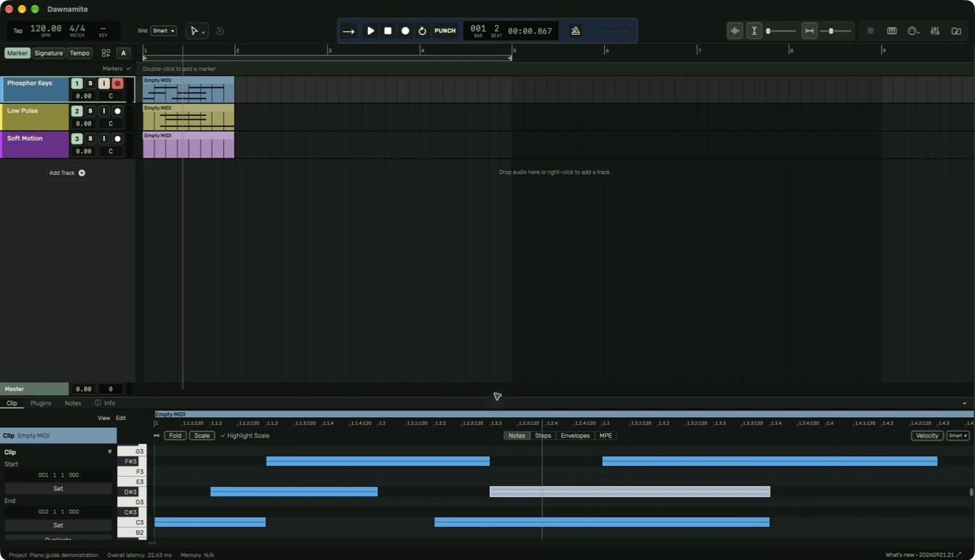Solo the Soft Motion track

click(90, 139)
